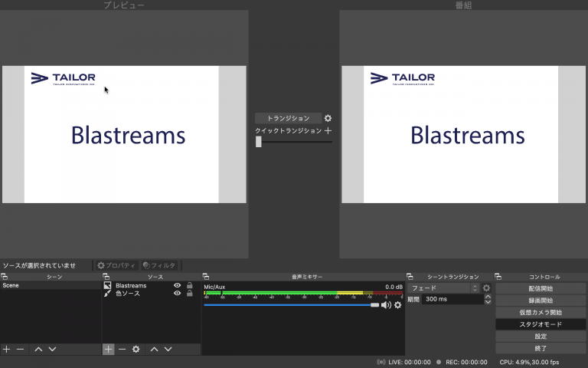The image size is (588, 368).
Task: Decrease the 期間 duration with down arrow
Action: 488,302
